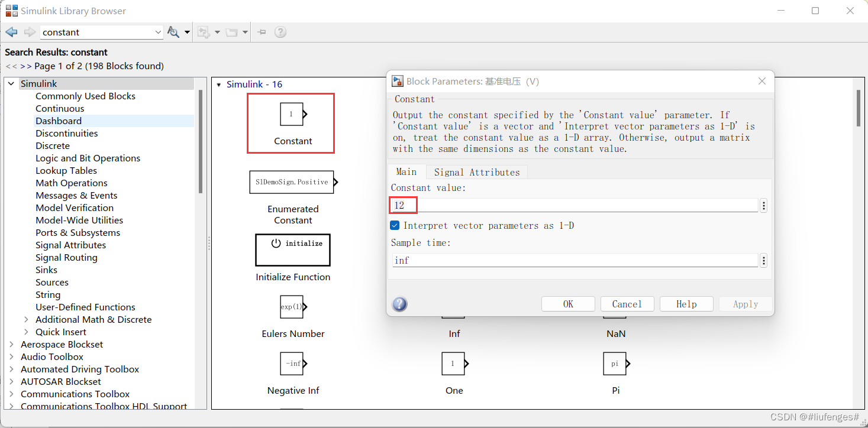This screenshot has width=868, height=428.
Task: Click the open library folder icon
Action: pyautogui.click(x=231, y=32)
